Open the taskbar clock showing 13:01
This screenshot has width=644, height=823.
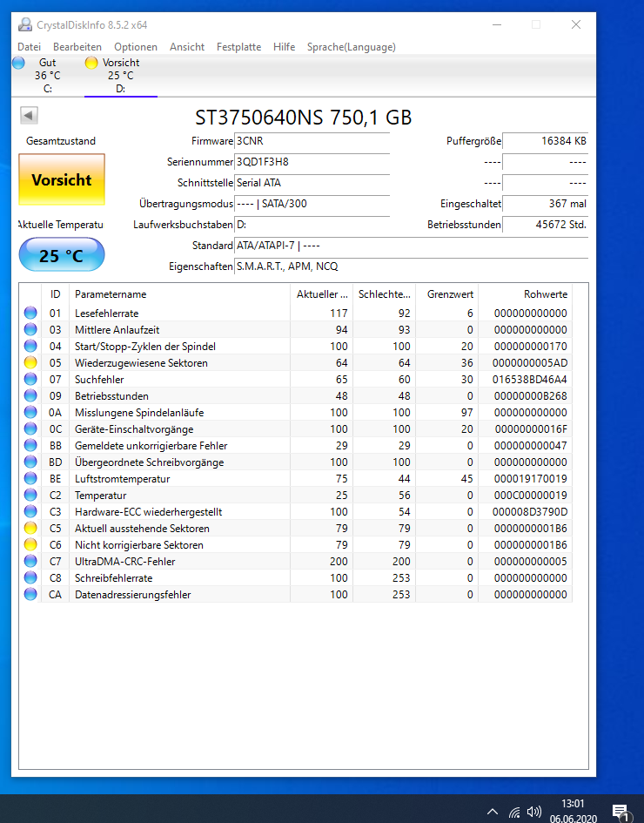click(x=574, y=811)
